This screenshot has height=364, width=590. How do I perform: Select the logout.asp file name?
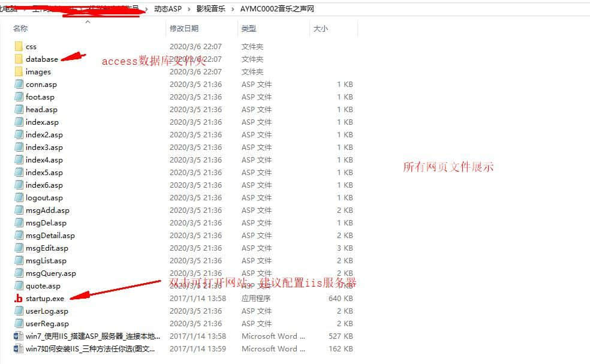coord(44,198)
